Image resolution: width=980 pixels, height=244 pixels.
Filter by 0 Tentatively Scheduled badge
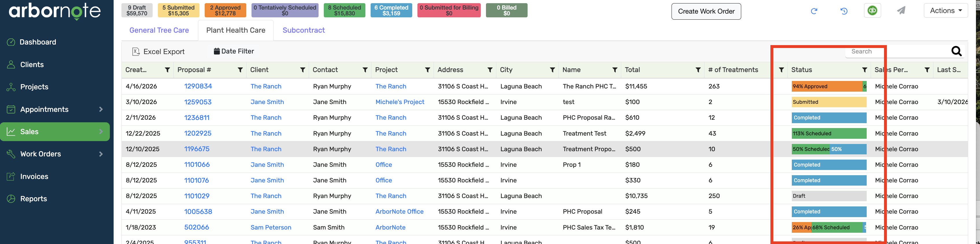pos(285,10)
